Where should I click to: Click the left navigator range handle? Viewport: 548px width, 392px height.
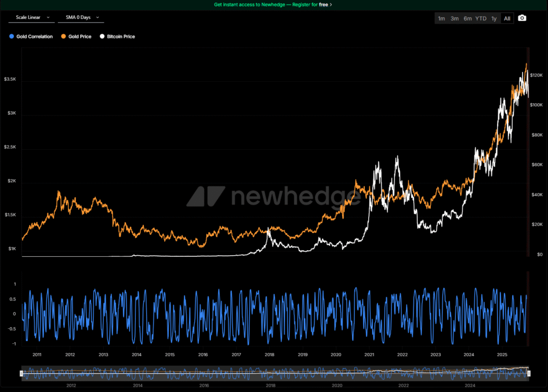coord(22,373)
